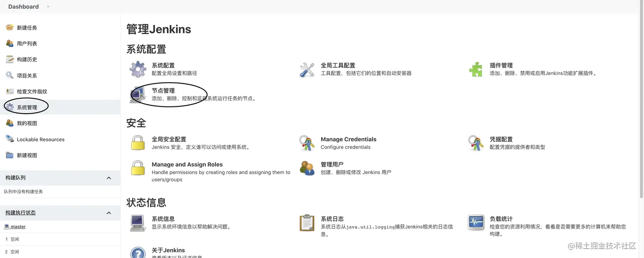644x258 pixels.
Task: Open 项目关系 in the sidebar
Action: [x=27, y=75]
